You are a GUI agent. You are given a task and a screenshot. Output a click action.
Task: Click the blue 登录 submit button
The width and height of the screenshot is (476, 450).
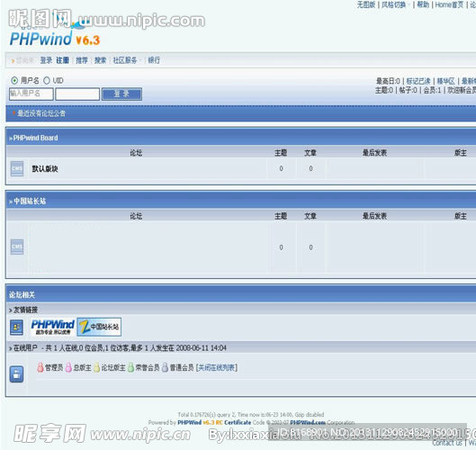[121, 94]
